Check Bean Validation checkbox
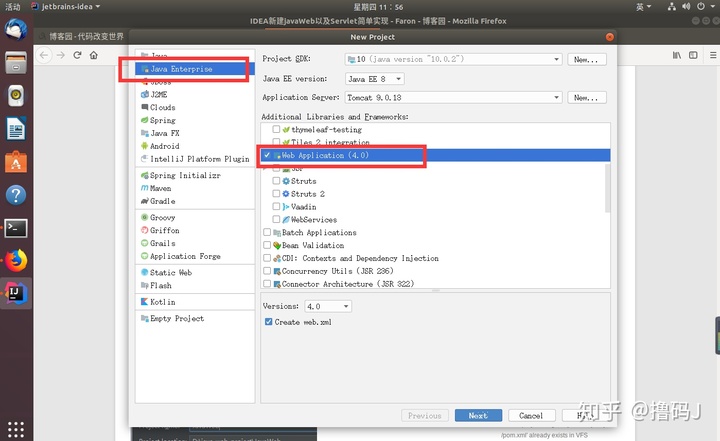 coord(267,245)
